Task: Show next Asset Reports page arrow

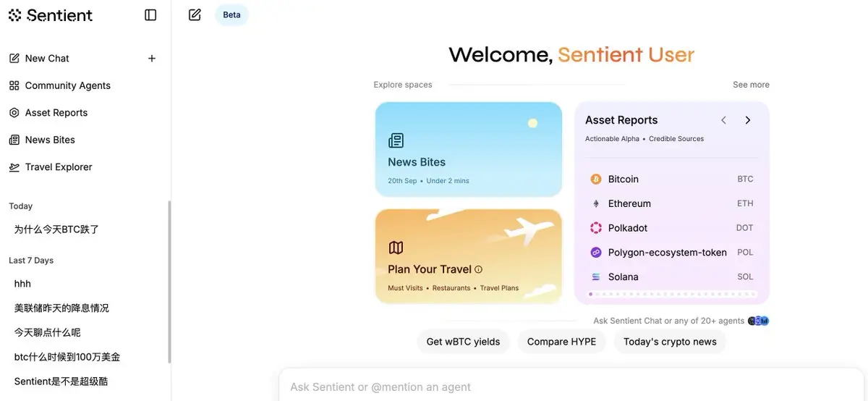Action: [748, 120]
